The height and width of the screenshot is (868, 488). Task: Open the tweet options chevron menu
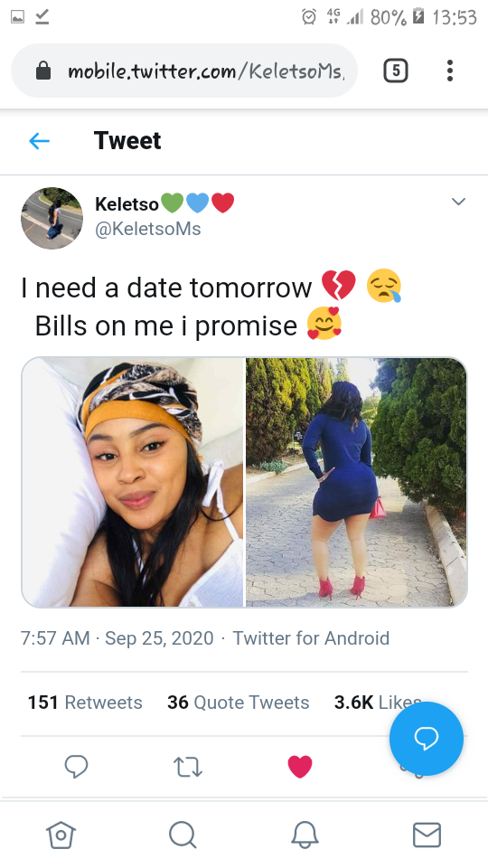(x=458, y=202)
